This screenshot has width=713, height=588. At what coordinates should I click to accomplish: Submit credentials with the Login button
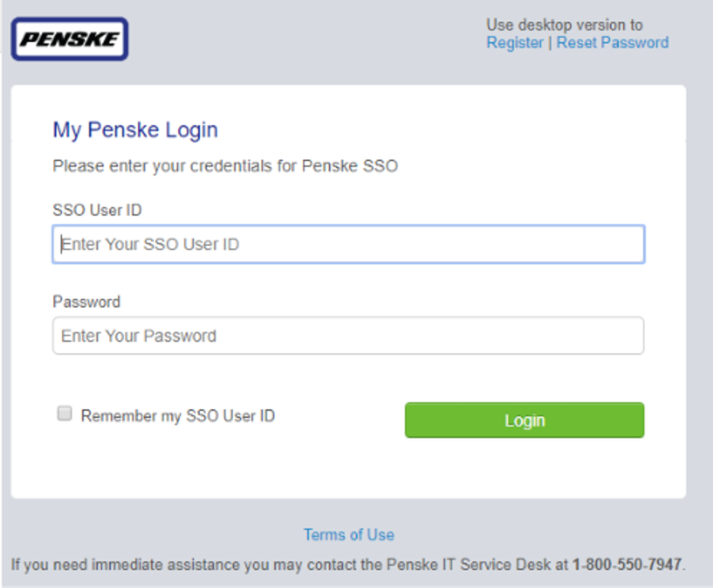[x=524, y=420]
